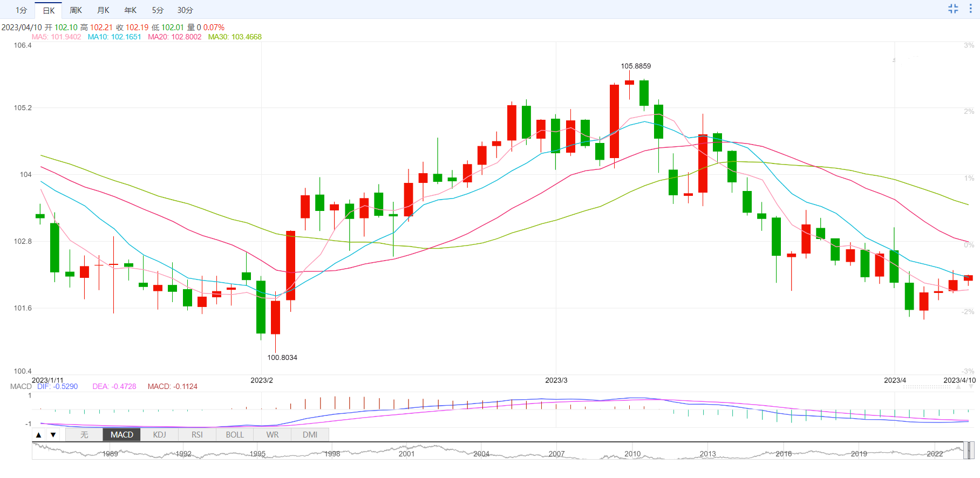Click the black down arrow beside indicator tabs
Image resolution: width=980 pixels, height=478 pixels.
tap(53, 435)
